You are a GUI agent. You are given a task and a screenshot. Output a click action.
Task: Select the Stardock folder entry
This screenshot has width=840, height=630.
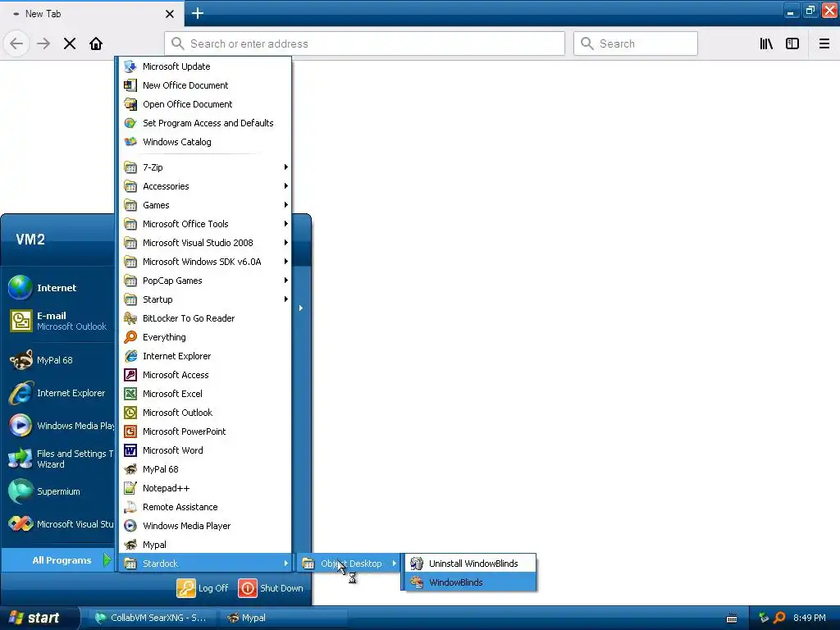tap(204, 564)
